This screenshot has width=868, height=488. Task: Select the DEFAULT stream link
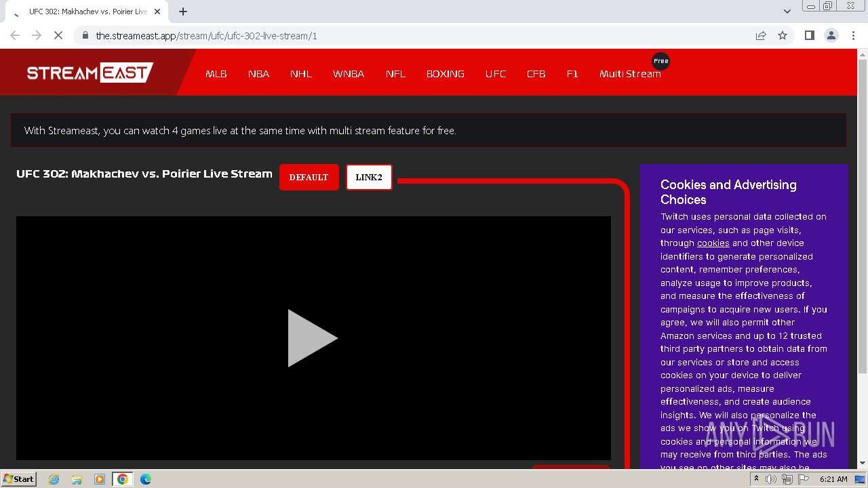309,178
